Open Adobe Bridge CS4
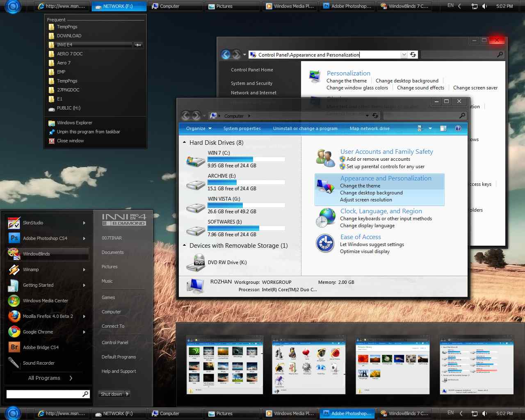 pos(41,347)
